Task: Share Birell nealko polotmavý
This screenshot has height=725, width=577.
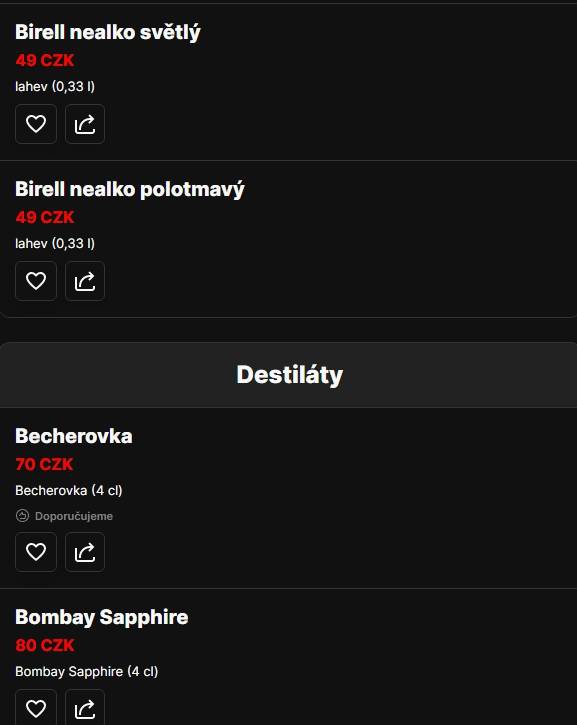Action: point(85,281)
